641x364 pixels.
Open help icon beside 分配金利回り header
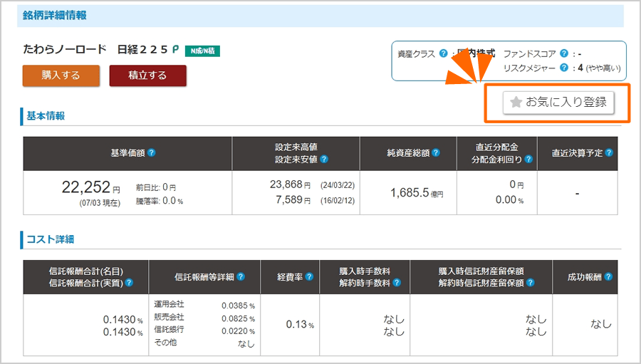point(528,159)
